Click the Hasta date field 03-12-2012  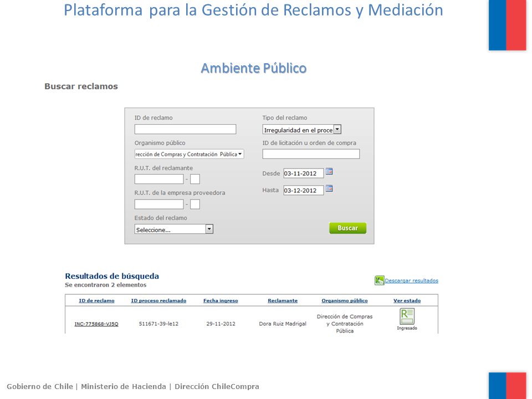(303, 190)
